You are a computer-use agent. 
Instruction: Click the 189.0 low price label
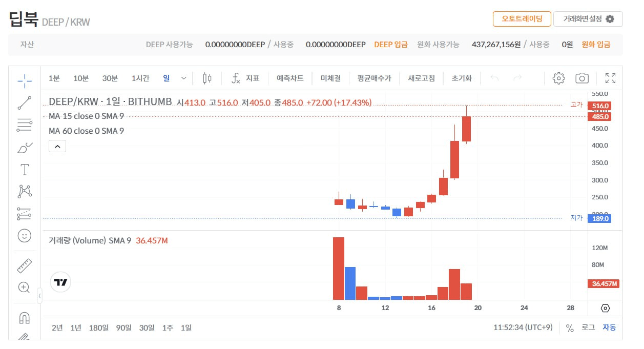tap(600, 218)
